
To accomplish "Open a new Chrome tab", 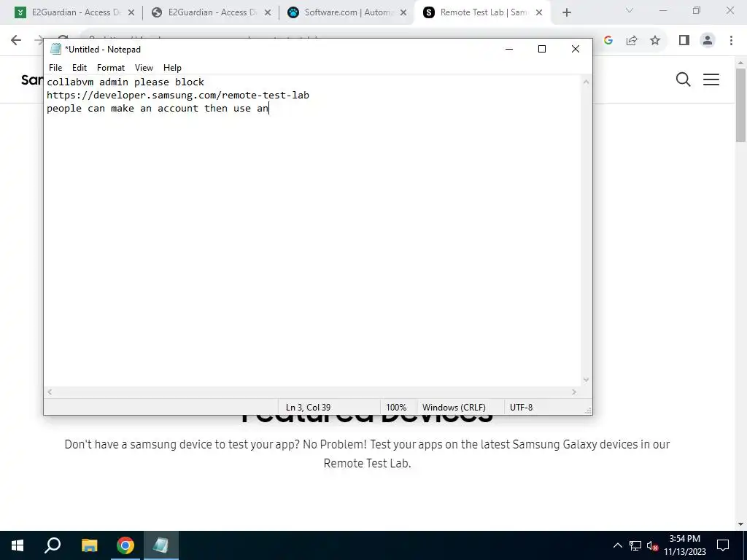I will (566, 13).
